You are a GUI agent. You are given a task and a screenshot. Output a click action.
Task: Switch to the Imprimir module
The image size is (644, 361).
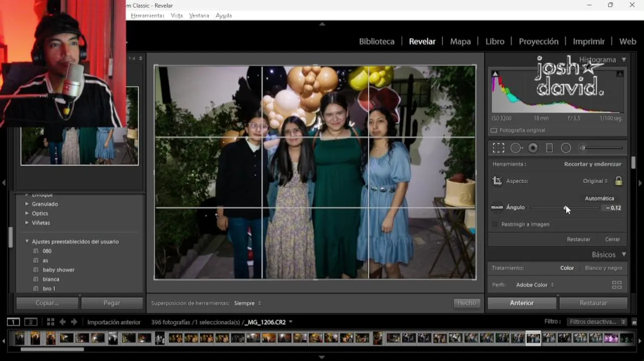[589, 42]
